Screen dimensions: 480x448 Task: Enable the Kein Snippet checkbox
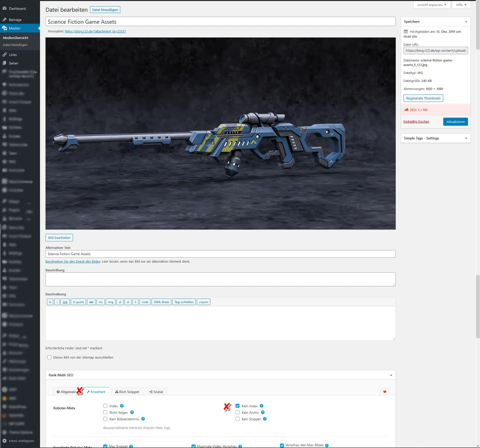click(237, 419)
